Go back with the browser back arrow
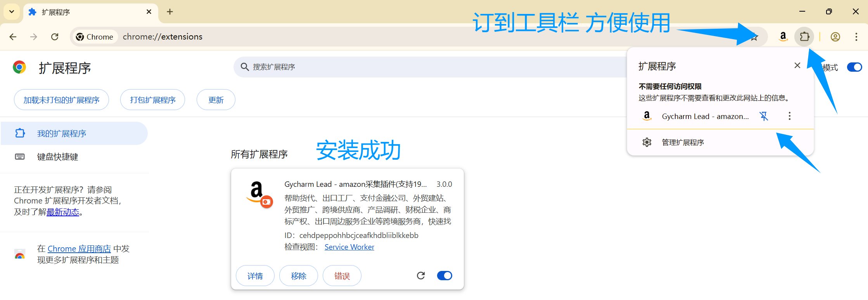The image size is (868, 300). [x=13, y=37]
